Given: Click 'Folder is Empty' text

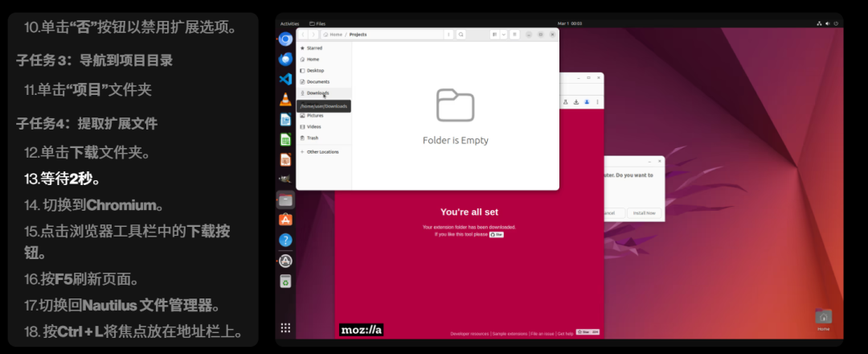Looking at the screenshot, I should tap(456, 140).
